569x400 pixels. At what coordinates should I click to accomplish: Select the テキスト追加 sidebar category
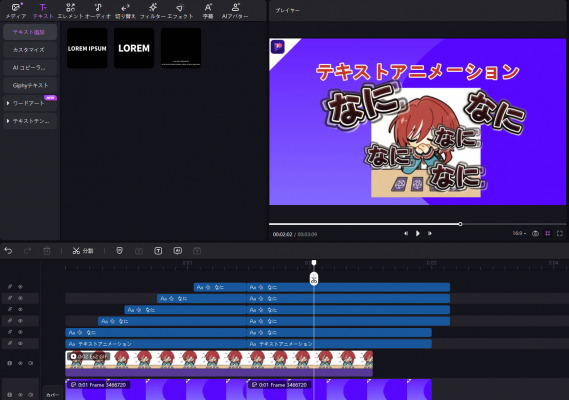tap(30, 32)
